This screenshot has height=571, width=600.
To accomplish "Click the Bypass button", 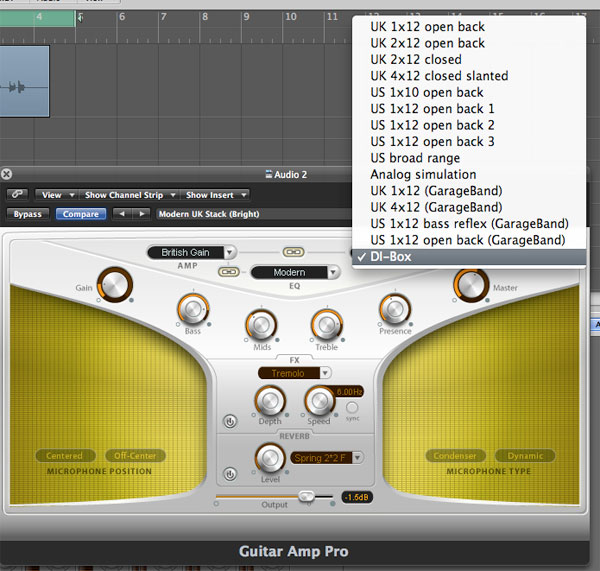I will 28,214.
